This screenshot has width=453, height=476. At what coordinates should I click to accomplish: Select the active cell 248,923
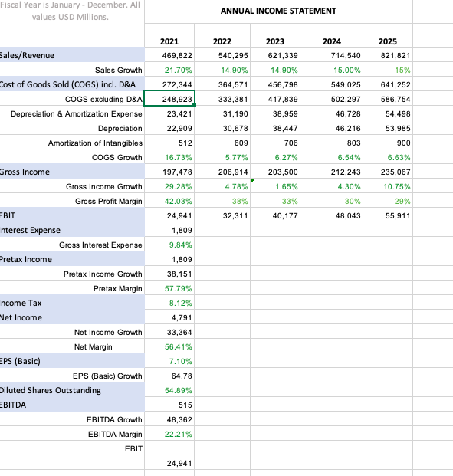click(x=169, y=98)
